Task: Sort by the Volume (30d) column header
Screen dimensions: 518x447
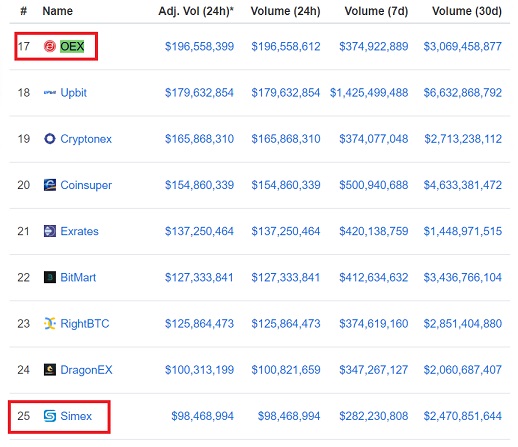Action: (467, 11)
